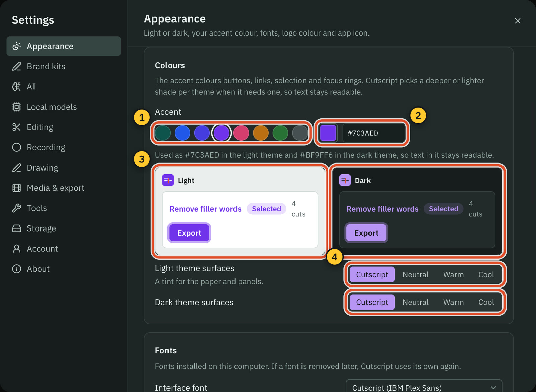The width and height of the screenshot is (536, 392).
Task: Click Export button in Dark preview
Action: click(366, 233)
